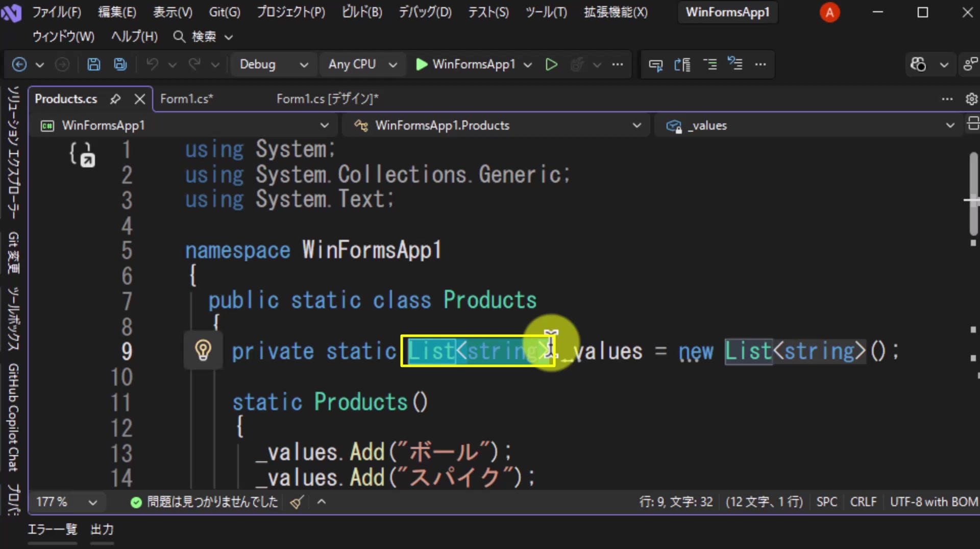Click the navigate backward arrow icon
The width and height of the screenshot is (980, 549).
pos(19,64)
